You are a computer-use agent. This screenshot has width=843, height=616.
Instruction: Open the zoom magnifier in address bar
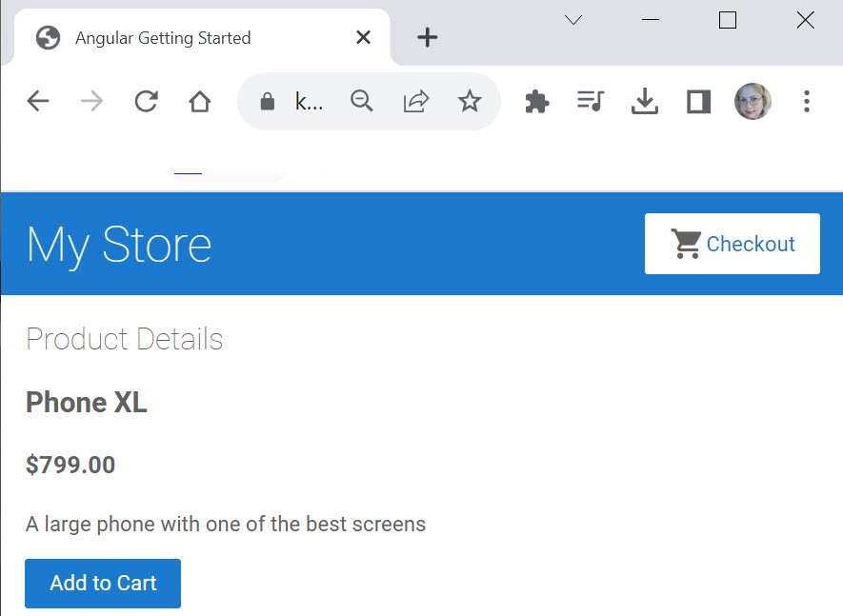(x=362, y=101)
